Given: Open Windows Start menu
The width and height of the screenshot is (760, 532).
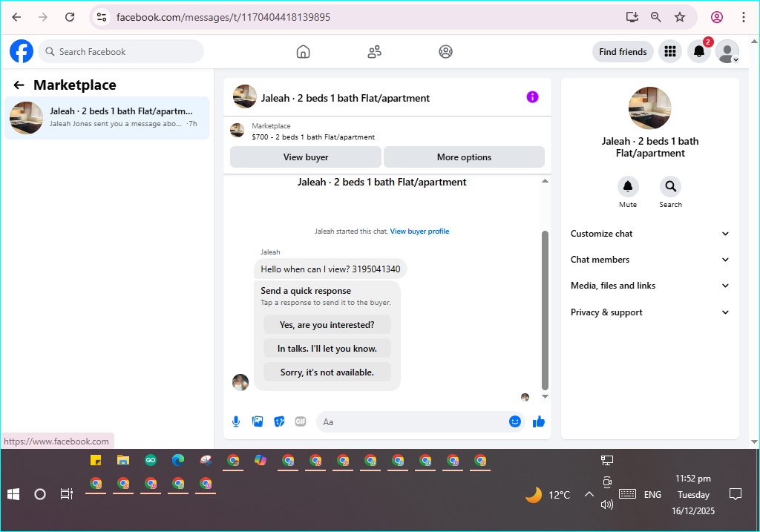Looking at the screenshot, I should click(13, 494).
